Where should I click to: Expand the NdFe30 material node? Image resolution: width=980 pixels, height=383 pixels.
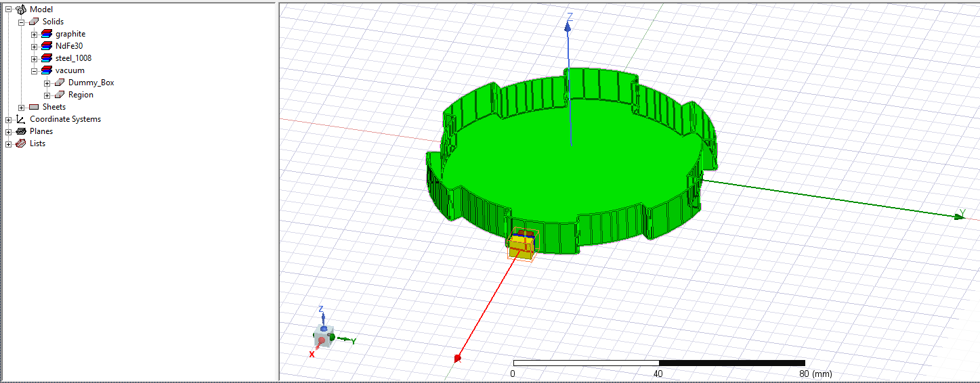[x=34, y=46]
